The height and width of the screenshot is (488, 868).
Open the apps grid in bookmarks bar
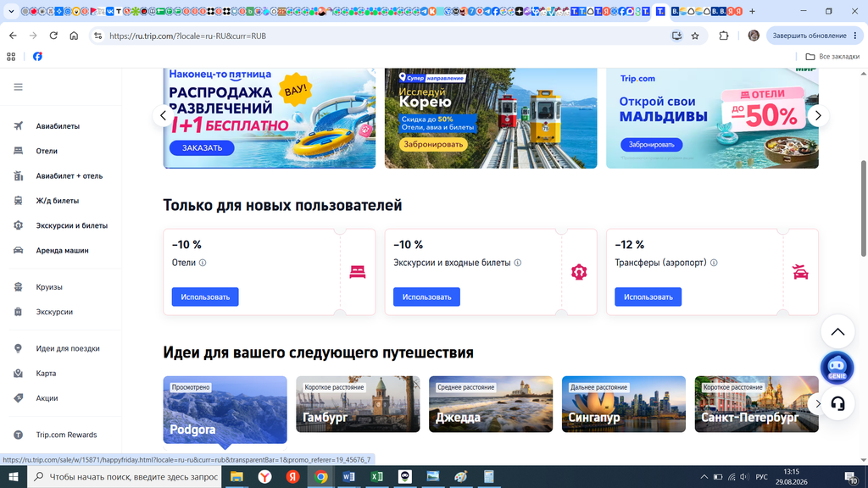click(11, 57)
